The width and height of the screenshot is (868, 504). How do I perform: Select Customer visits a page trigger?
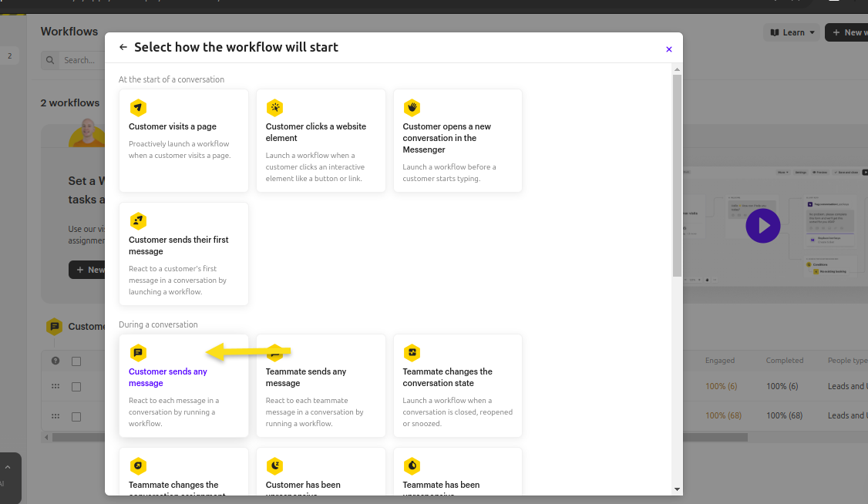(183, 140)
